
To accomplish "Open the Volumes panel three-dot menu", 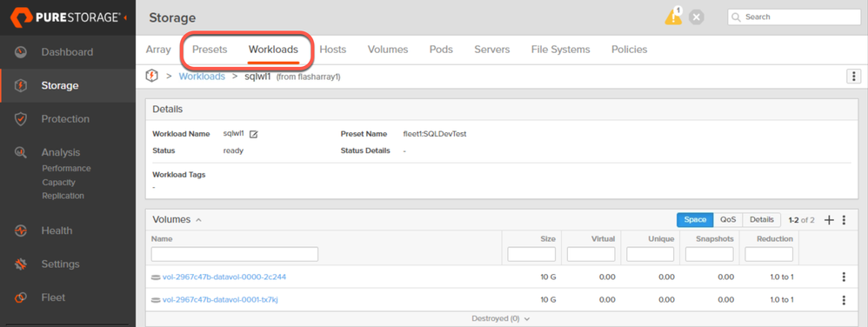I will [x=844, y=220].
